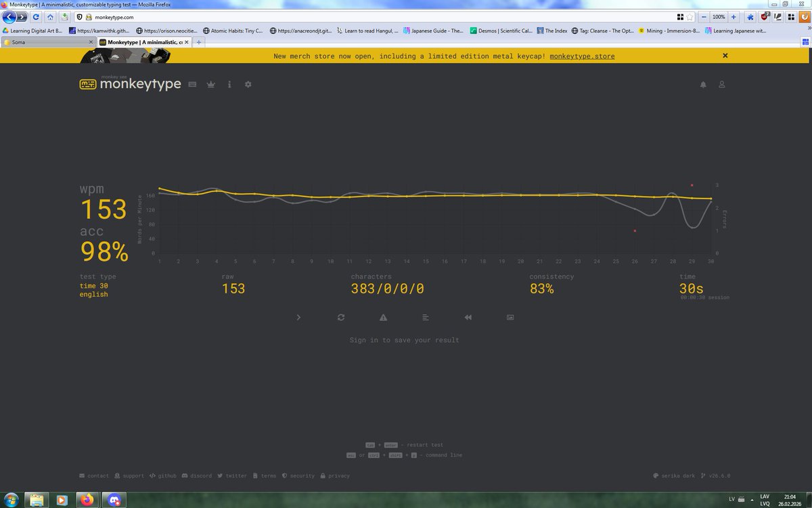Dismiss the merch store banner

(x=725, y=56)
